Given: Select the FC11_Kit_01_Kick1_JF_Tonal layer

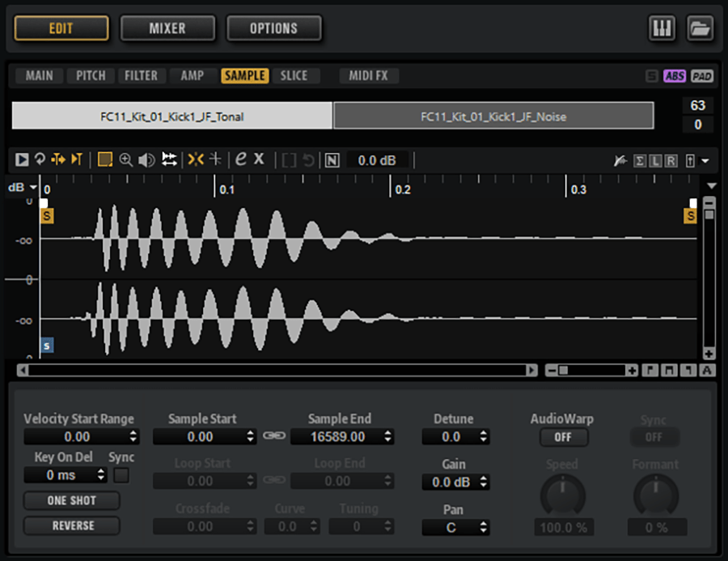Looking at the screenshot, I should coord(171,117).
